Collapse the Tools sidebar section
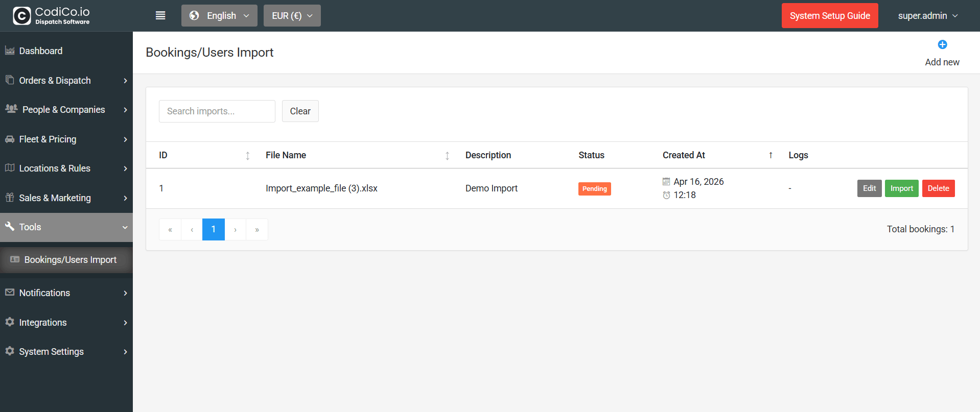Image resolution: width=980 pixels, height=412 pixels. pyautogui.click(x=66, y=227)
